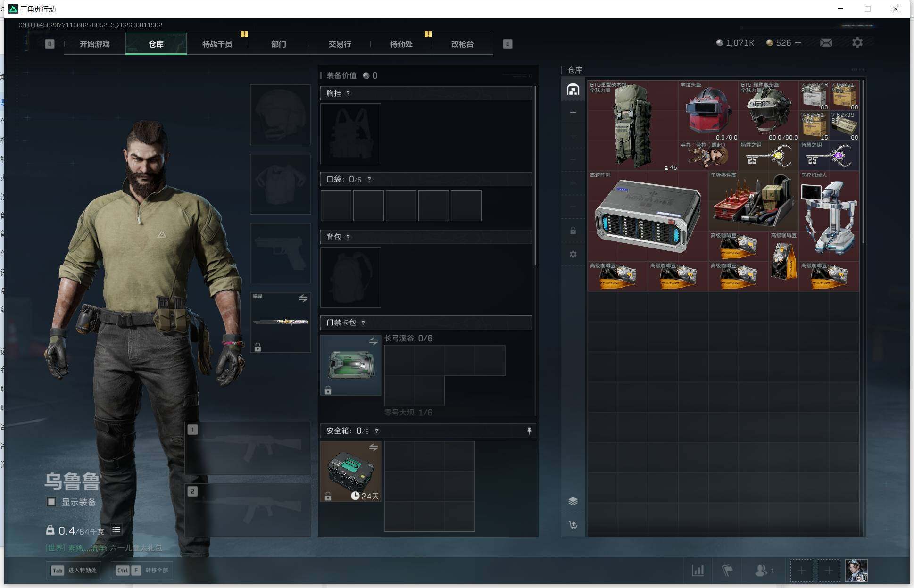Screen dimensions: 914x588
Task: Select the 暗星 knife slot
Action: click(x=280, y=322)
